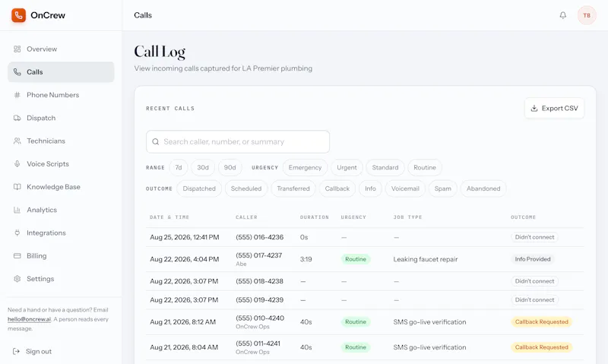Toggle Scheduled outcome filter
Viewport: 608px width, 364px height.
coord(246,188)
